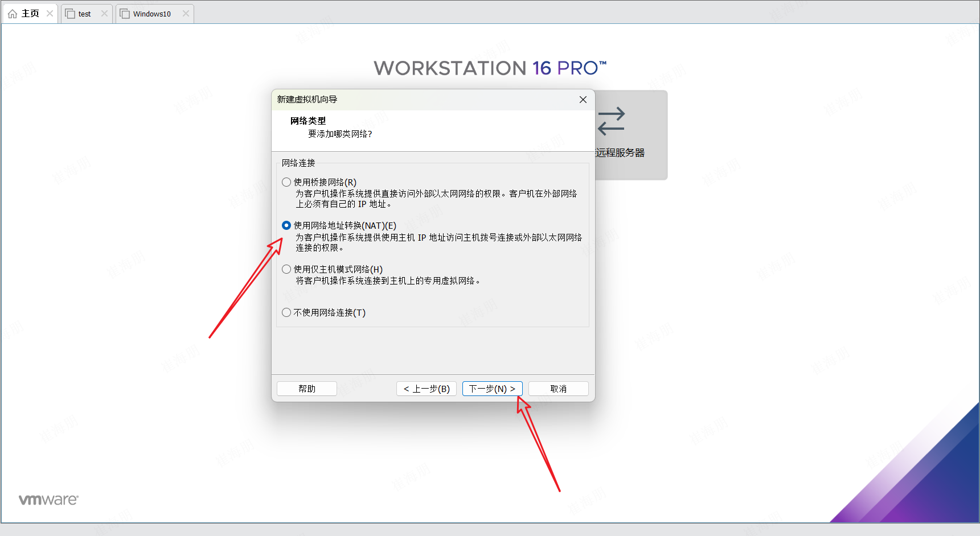980x536 pixels.
Task: Open the 远程服务器 remote server tile
Action: click(631, 135)
